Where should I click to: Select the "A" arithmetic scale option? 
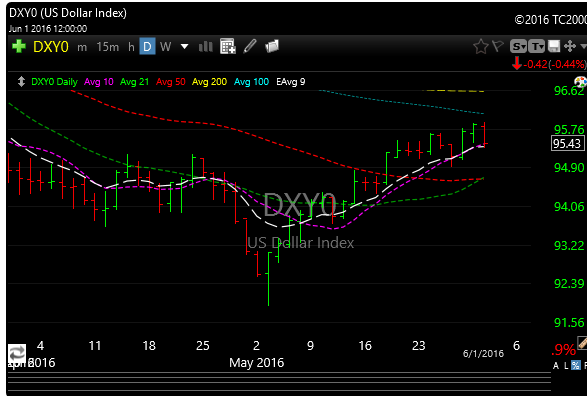click(x=556, y=366)
